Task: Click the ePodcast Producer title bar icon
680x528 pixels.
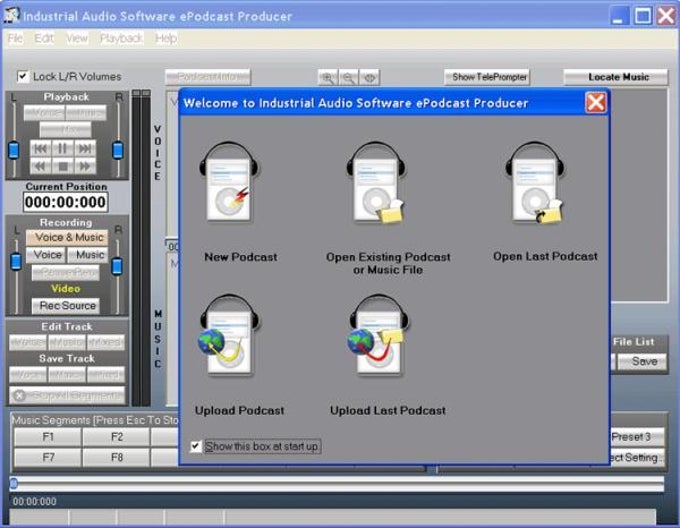Action: click(11, 15)
